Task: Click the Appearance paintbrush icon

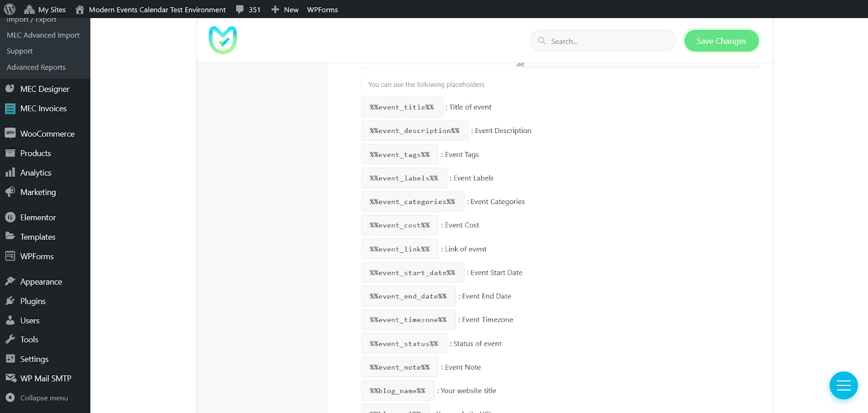Action: 10,281
